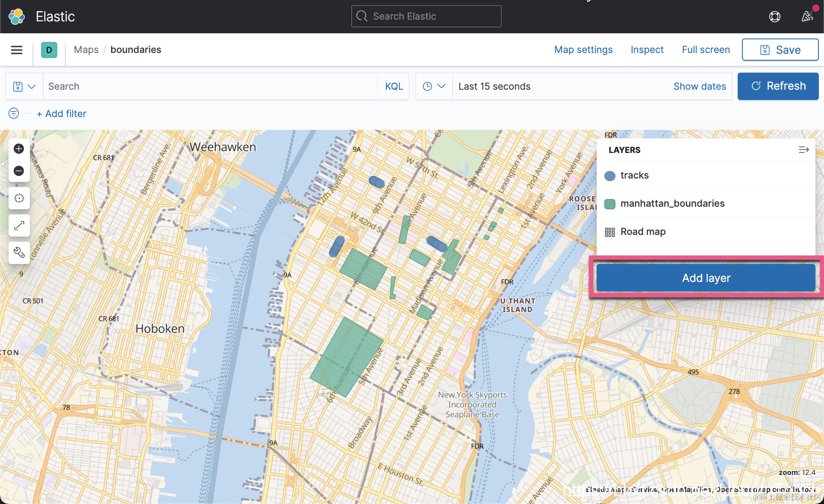The width and height of the screenshot is (824, 504).
Task: Click the fit to data bounds icon
Action: coord(19,198)
